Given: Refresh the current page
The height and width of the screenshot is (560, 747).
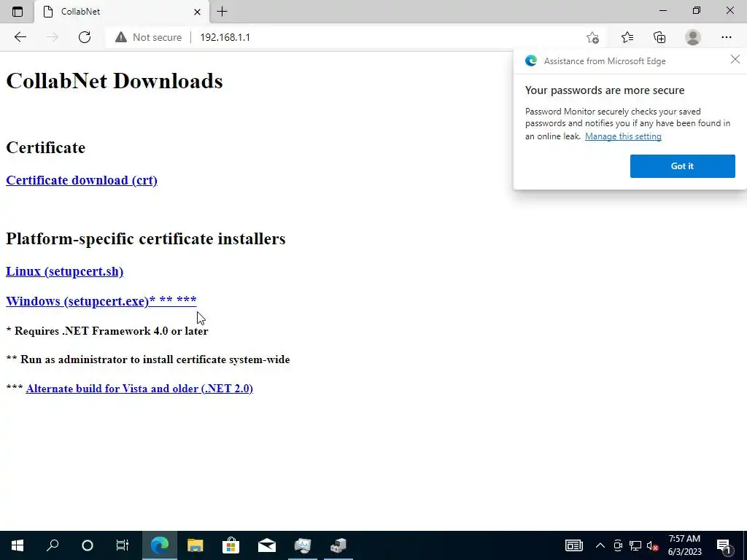Looking at the screenshot, I should (85, 37).
